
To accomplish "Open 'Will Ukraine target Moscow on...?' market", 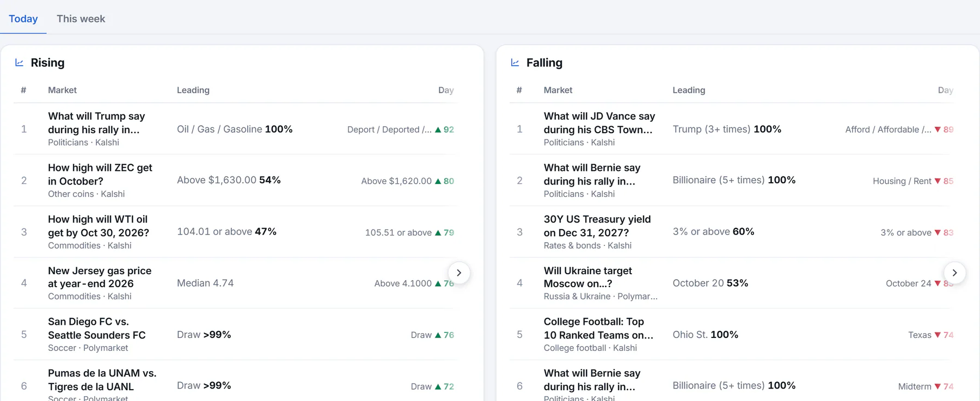I will tap(588, 277).
